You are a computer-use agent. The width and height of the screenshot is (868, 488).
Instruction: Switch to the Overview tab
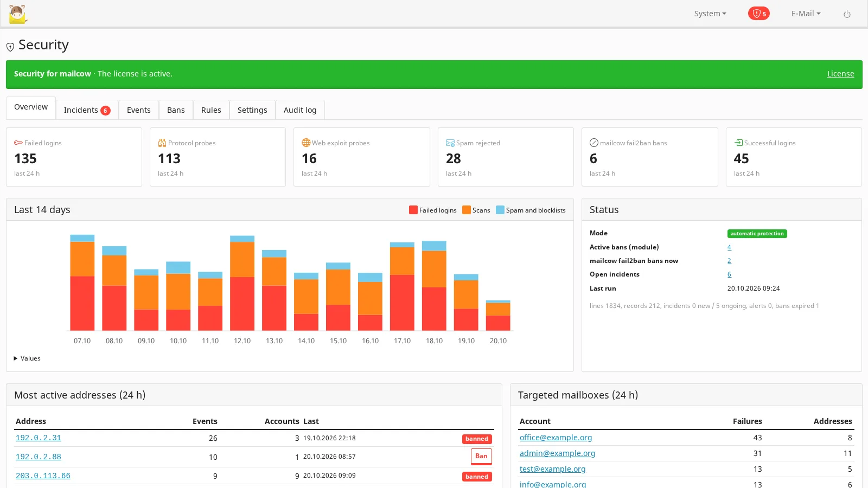coord(31,107)
